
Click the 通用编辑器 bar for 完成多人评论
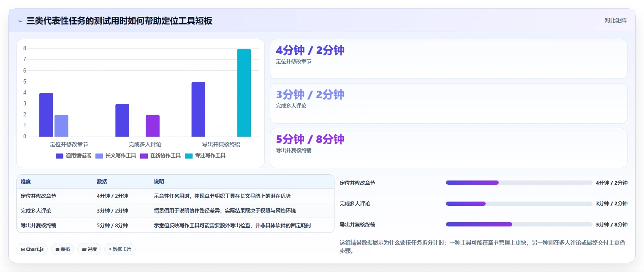(122, 120)
